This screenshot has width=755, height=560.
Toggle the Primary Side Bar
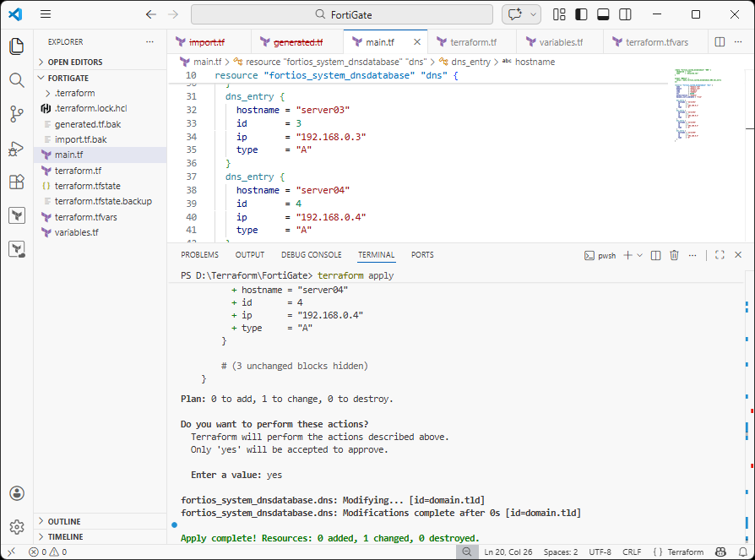(581, 14)
